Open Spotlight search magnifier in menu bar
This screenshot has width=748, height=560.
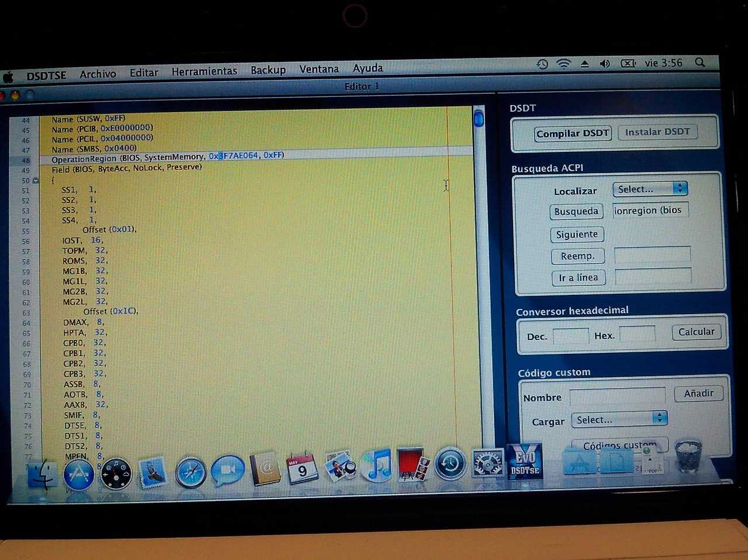coord(699,62)
